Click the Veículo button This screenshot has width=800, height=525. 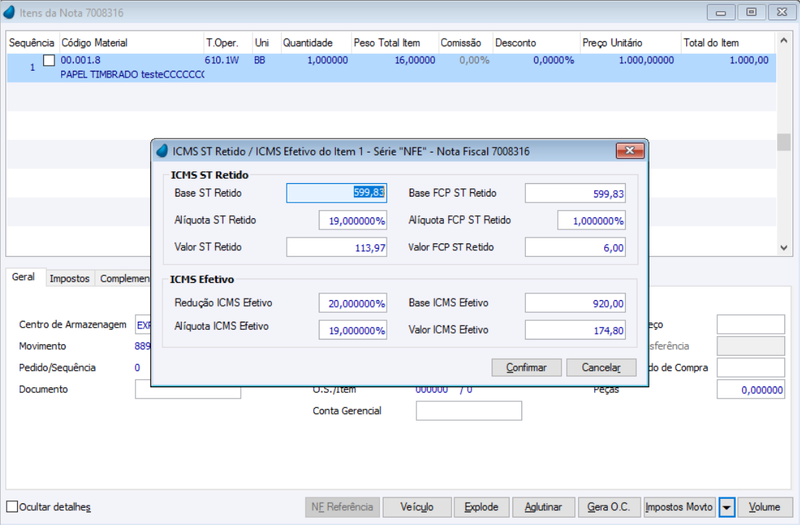coord(417,507)
